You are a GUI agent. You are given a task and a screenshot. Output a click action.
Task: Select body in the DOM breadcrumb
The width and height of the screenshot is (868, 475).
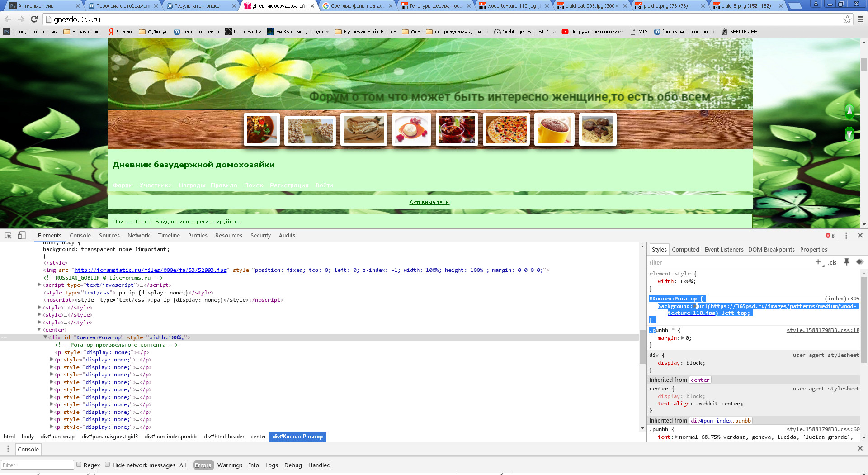click(x=28, y=437)
